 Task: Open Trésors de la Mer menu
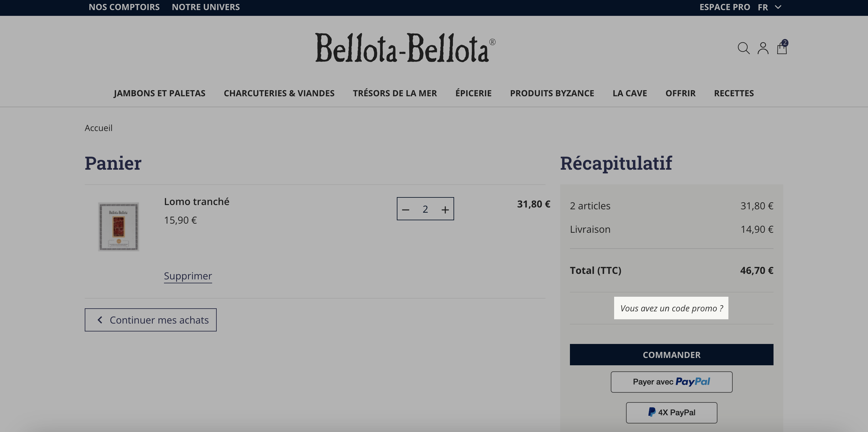tap(395, 93)
